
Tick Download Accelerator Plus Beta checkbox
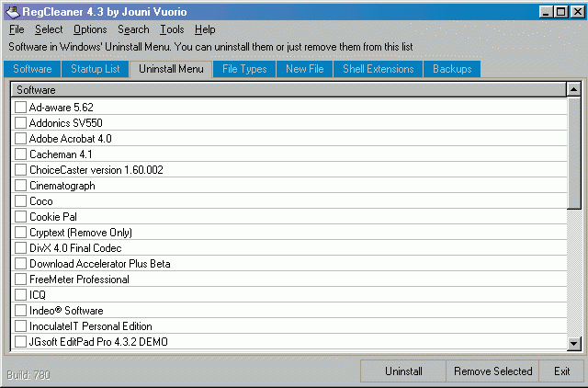coord(20,264)
